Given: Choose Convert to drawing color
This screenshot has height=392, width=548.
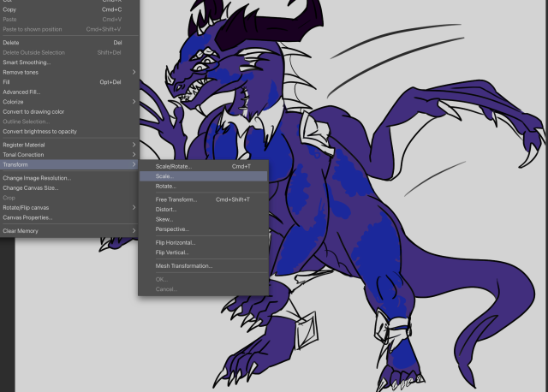Looking at the screenshot, I should tap(34, 111).
